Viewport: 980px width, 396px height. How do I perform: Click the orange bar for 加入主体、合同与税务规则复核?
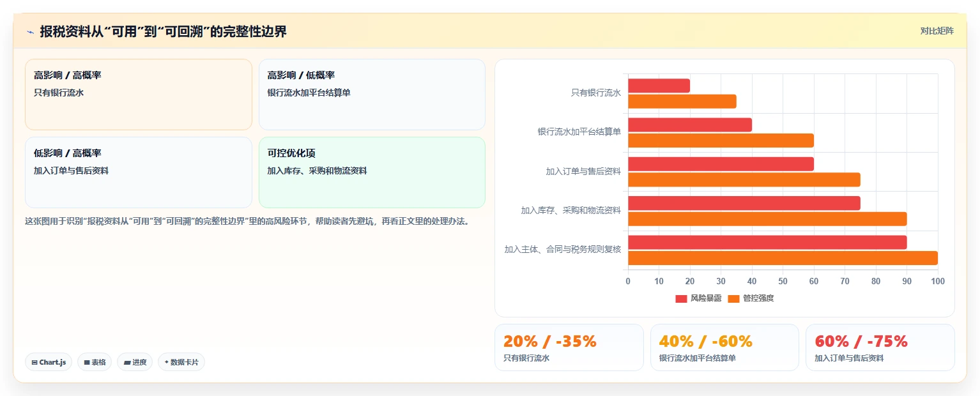click(783, 258)
